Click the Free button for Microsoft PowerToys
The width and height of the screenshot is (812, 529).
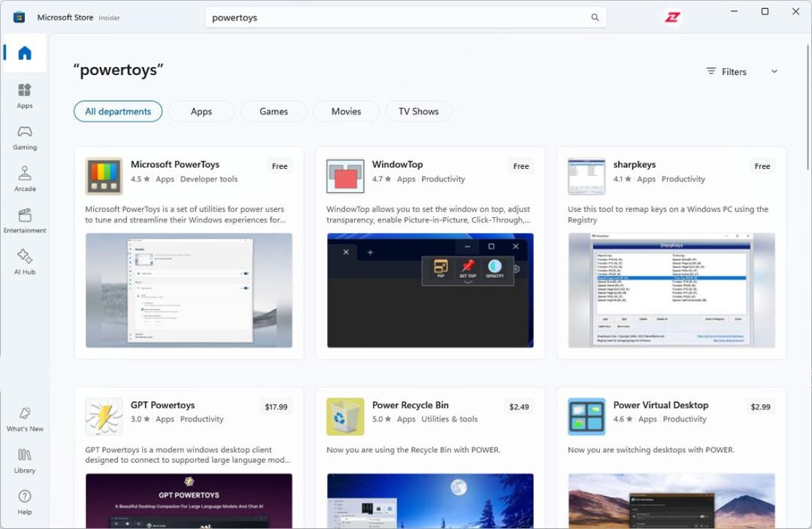280,166
